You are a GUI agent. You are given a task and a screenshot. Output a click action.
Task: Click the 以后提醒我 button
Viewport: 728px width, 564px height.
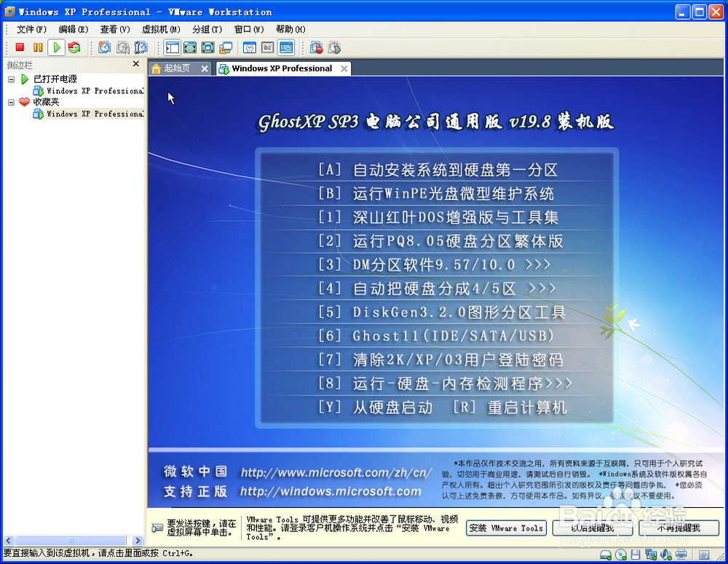click(x=593, y=528)
